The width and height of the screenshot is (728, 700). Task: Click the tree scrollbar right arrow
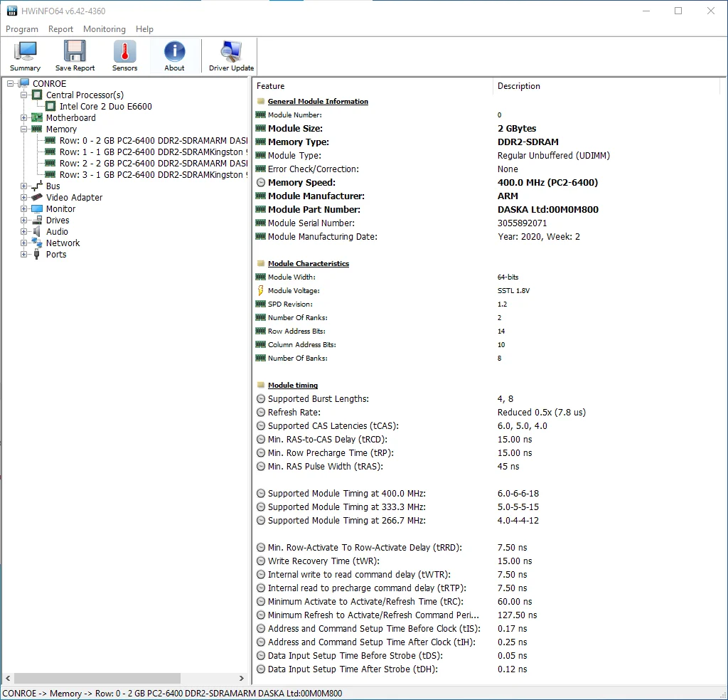(242, 678)
